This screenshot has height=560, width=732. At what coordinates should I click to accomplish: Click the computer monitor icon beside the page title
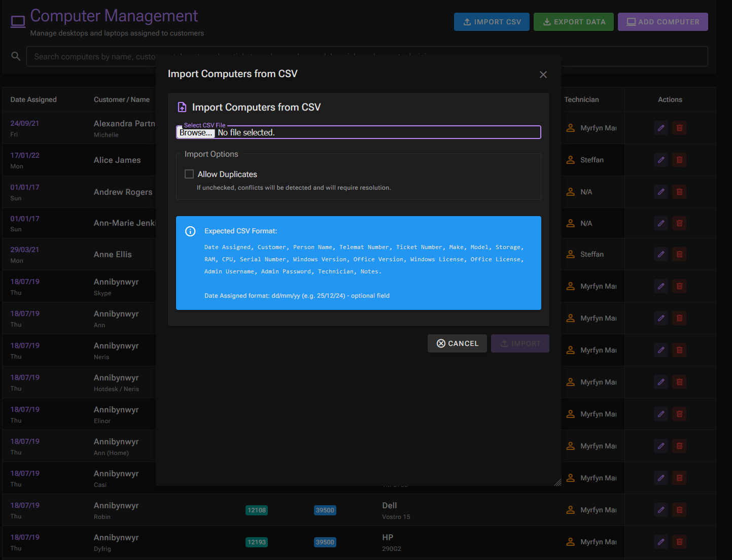pyautogui.click(x=18, y=21)
